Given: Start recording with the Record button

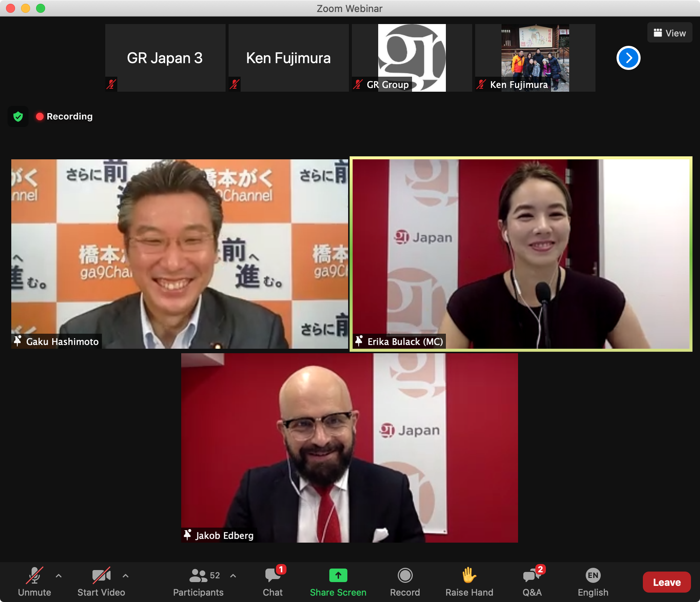Looking at the screenshot, I should (405, 582).
